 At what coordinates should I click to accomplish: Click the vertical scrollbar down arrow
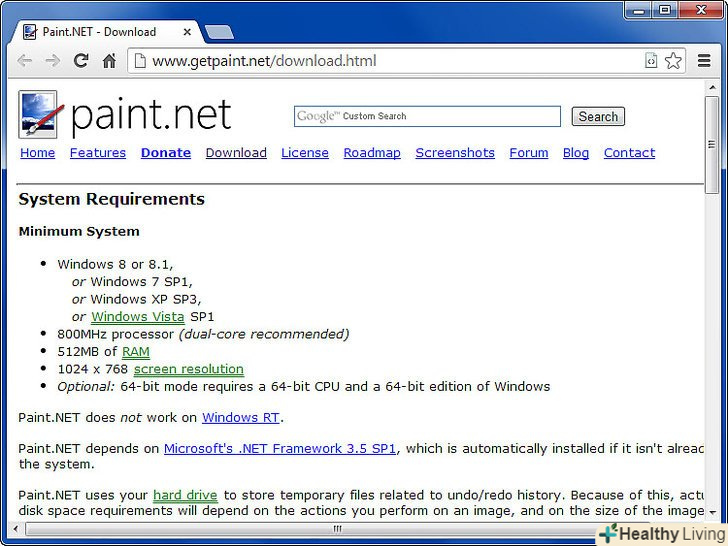(712, 512)
